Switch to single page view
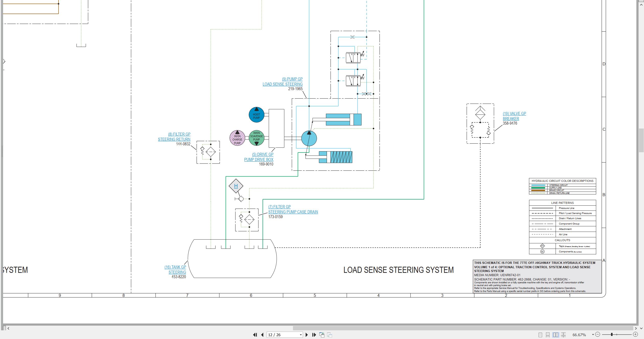644x339 pixels. [x=540, y=335]
